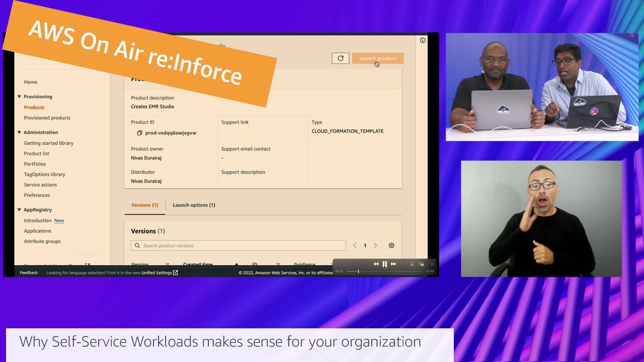Fast forward the video in player overlay
The width and height of the screenshot is (644, 362).
pos(393,264)
